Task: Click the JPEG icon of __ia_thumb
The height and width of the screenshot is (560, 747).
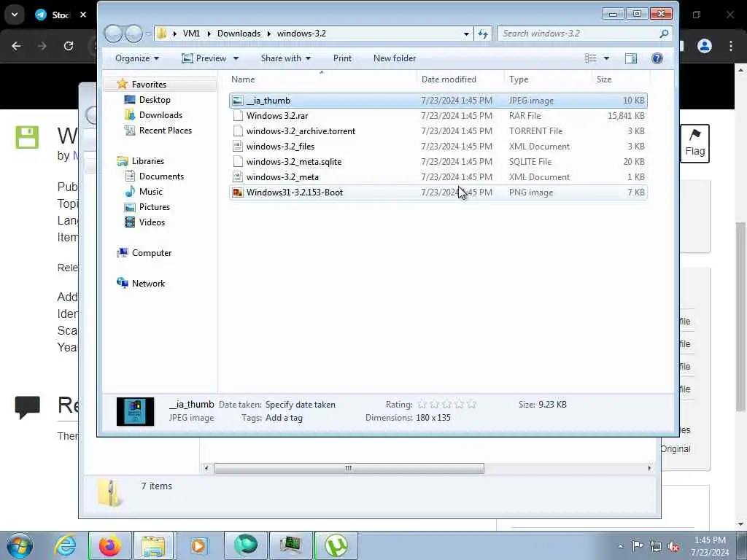Action: pos(237,101)
